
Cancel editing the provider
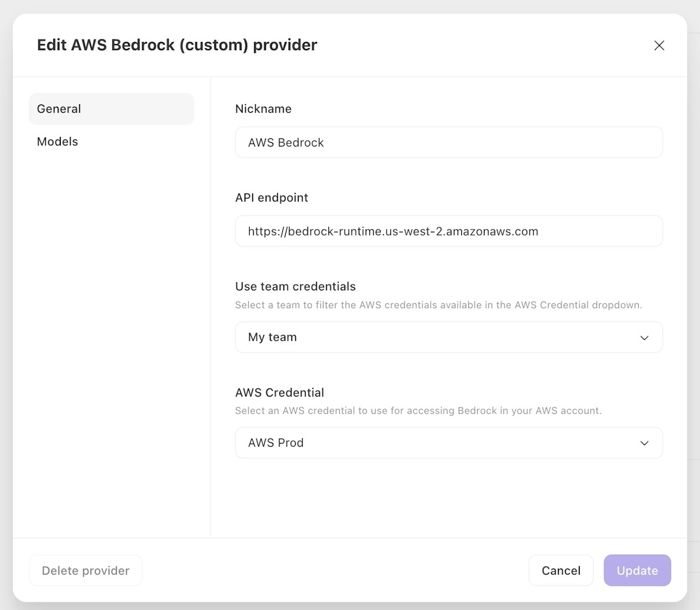coord(561,571)
